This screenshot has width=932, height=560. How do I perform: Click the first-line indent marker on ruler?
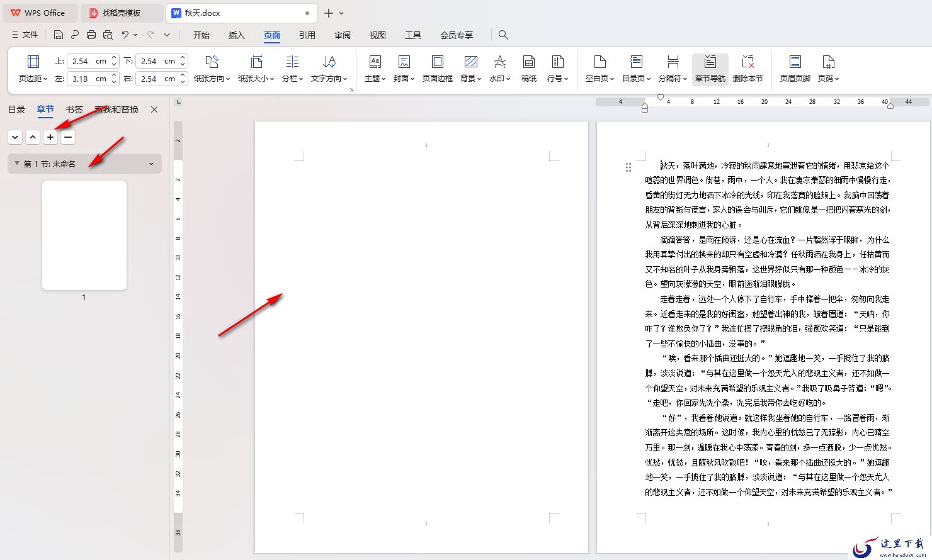coord(660,97)
